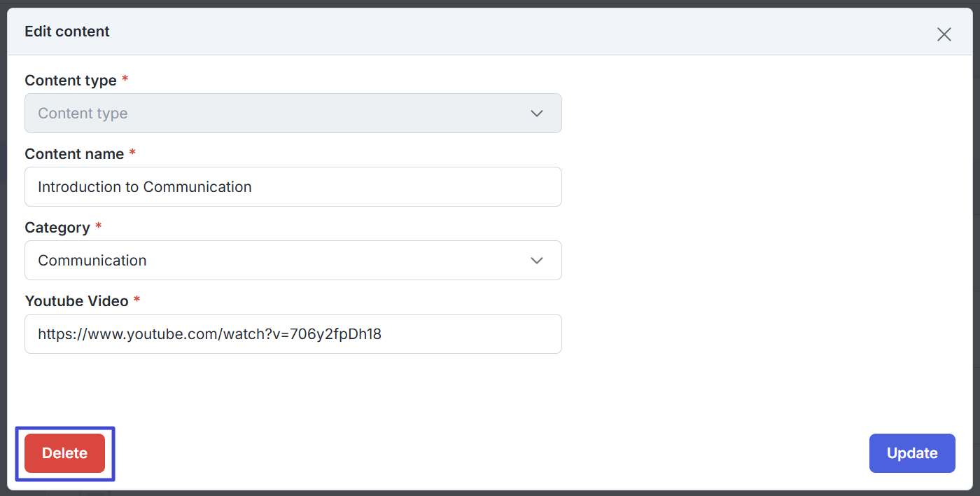This screenshot has height=496, width=980.
Task: Click the Category field label
Action: (x=57, y=228)
